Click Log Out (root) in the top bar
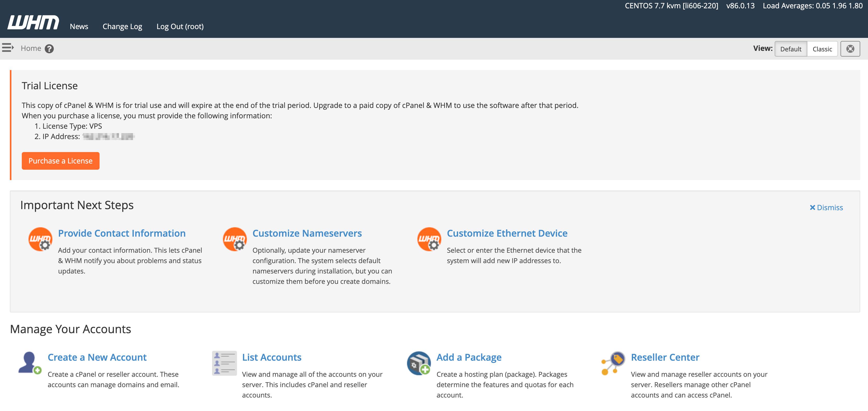The width and height of the screenshot is (868, 411). pyautogui.click(x=180, y=26)
